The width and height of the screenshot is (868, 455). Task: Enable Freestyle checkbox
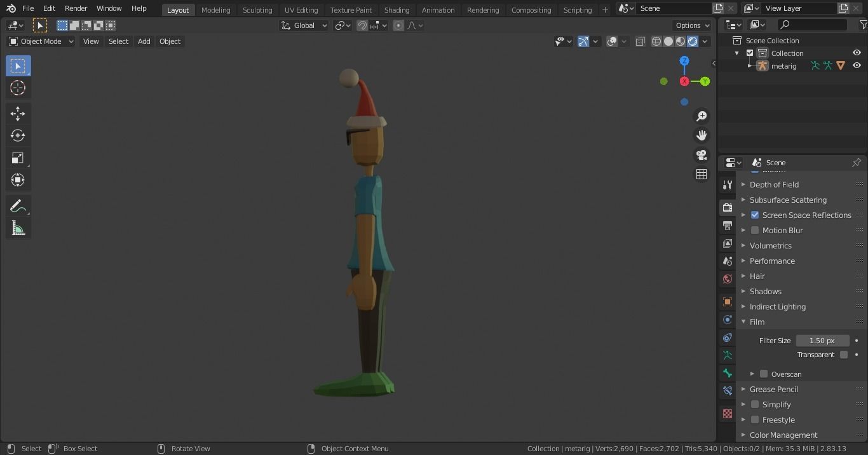click(x=755, y=420)
